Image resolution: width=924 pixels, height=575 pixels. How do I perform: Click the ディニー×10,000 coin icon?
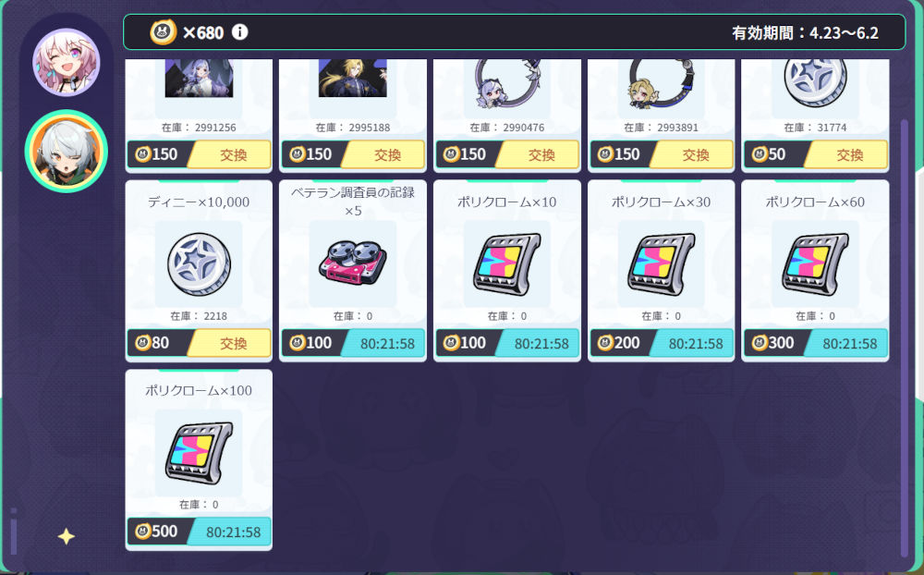[x=199, y=263]
